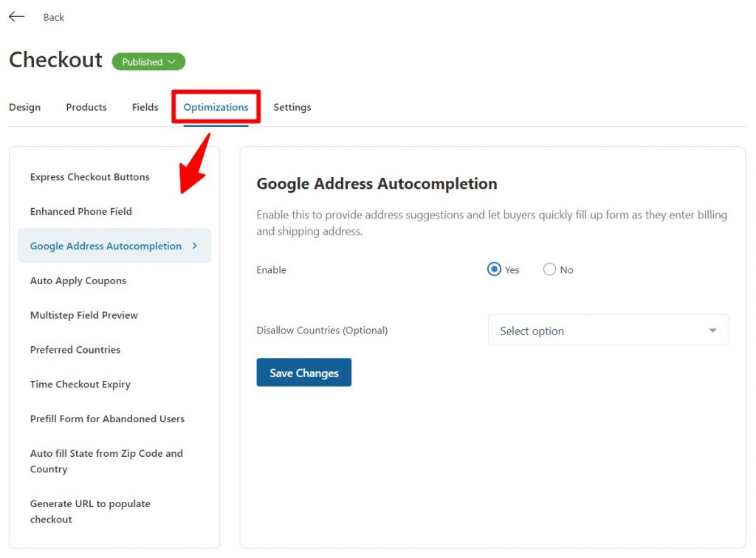Switch to the Products tab
756x558 pixels.
point(86,107)
